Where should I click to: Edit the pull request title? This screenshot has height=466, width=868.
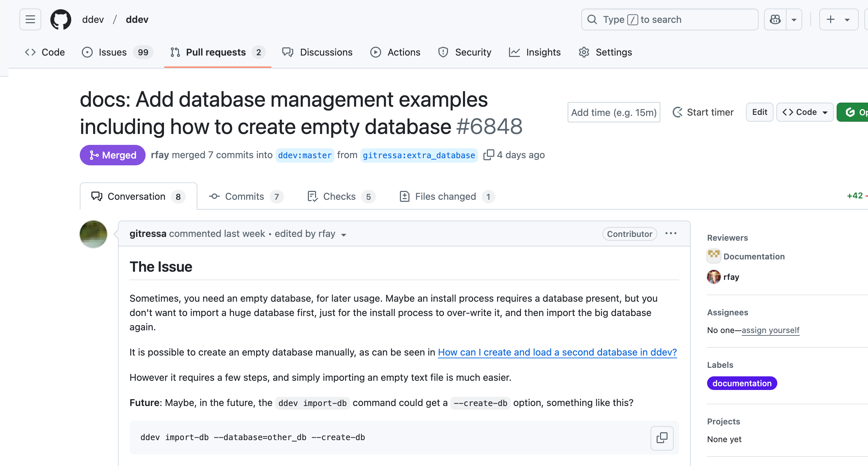(759, 112)
